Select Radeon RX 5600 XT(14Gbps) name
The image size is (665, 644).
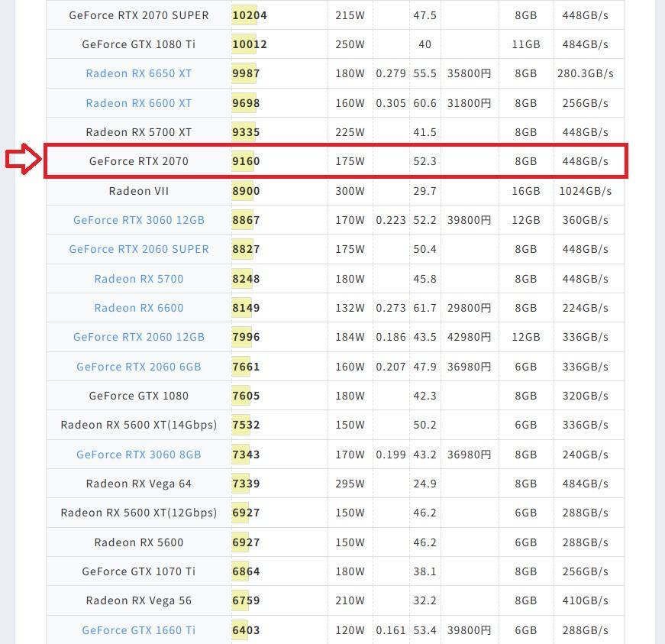click(x=139, y=425)
